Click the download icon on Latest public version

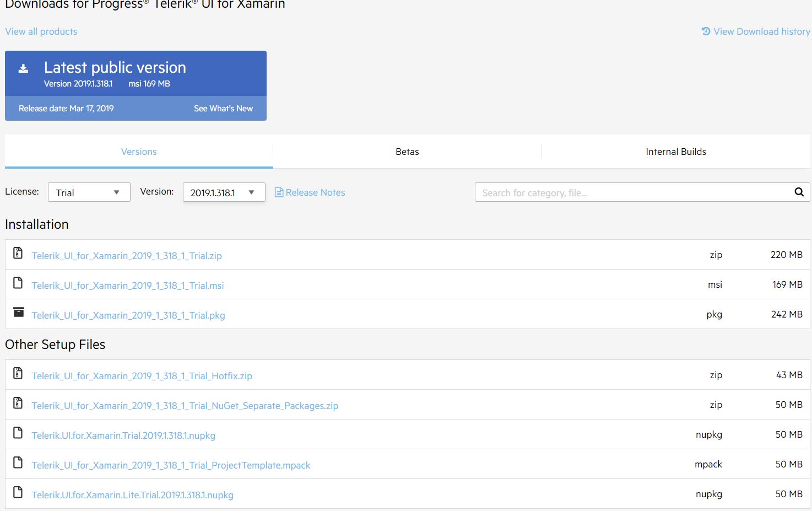tap(23, 68)
